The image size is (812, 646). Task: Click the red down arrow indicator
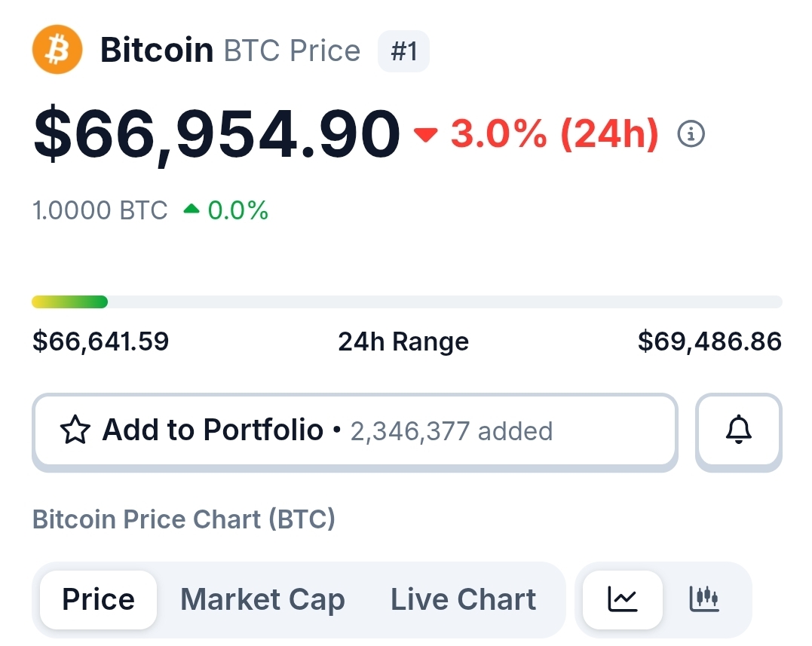pyautogui.click(x=426, y=134)
